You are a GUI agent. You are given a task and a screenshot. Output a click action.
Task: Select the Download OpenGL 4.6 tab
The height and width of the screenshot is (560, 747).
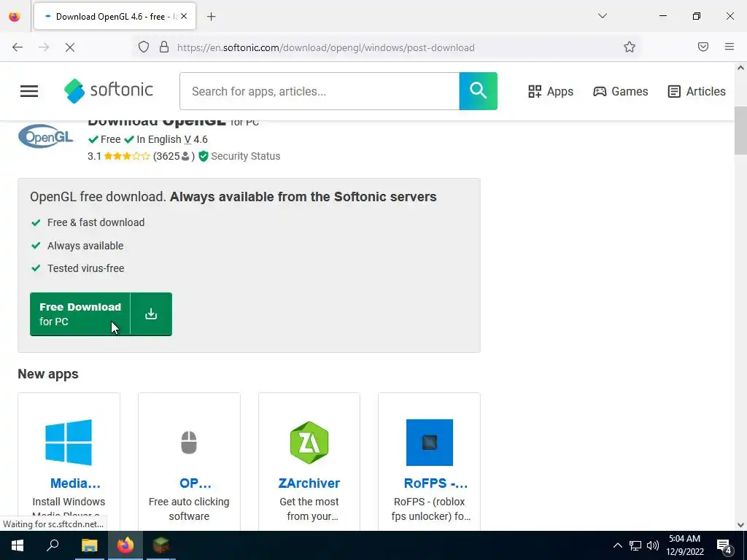coord(115,16)
